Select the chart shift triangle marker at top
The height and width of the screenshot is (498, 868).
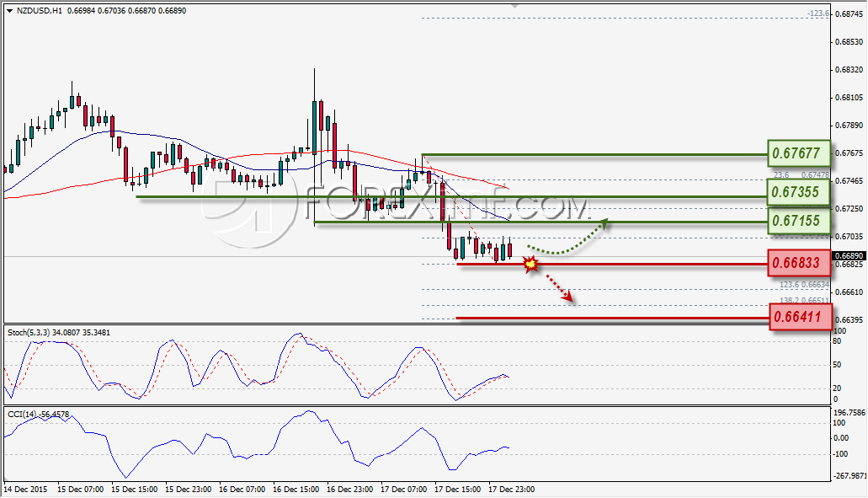tap(515, 6)
